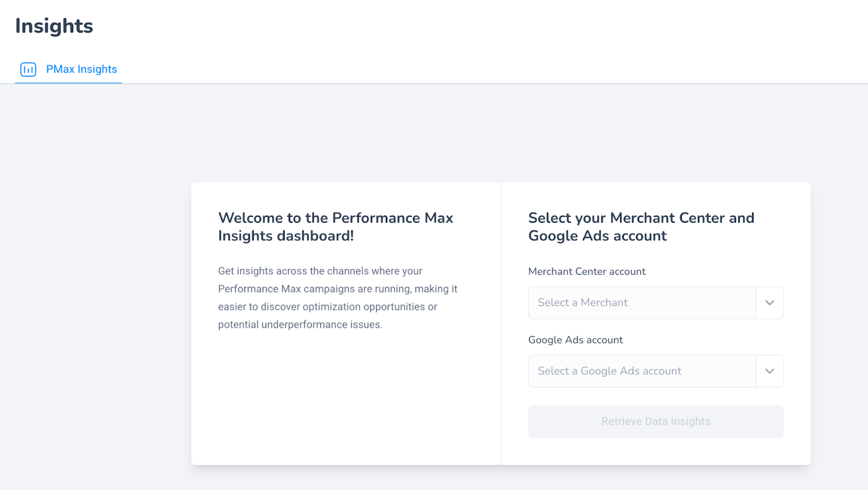Click the 'Google Ads account' field label
This screenshot has width=868, height=490.
(x=576, y=340)
